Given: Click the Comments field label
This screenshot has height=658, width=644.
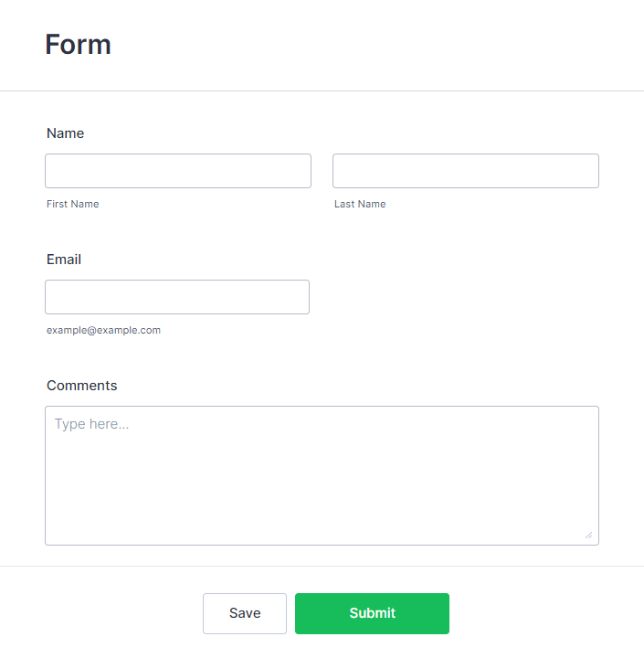Looking at the screenshot, I should tap(82, 386).
